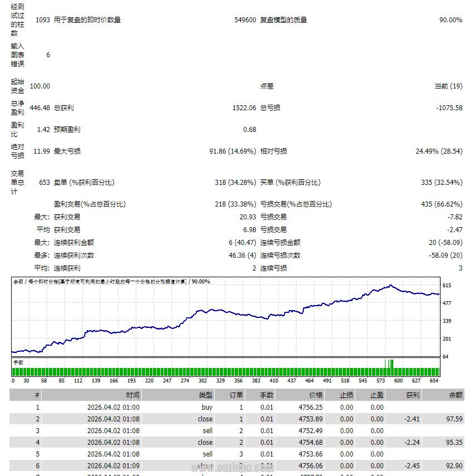Click the green lot size bar chart
465x476 pixels.
coord(226,367)
